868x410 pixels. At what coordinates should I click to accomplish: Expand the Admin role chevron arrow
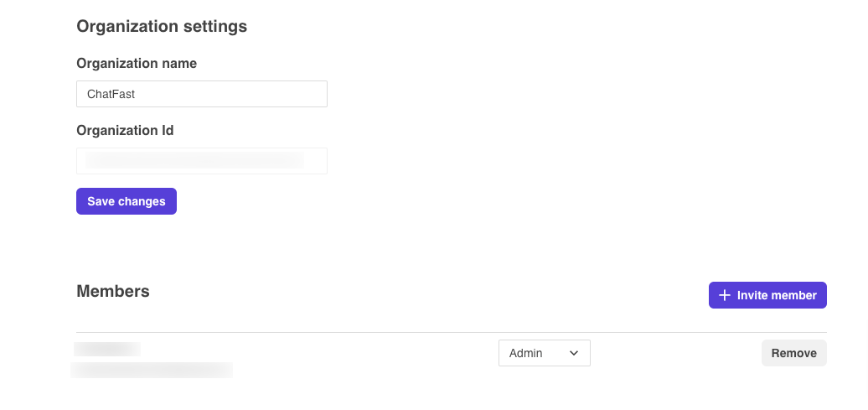click(574, 353)
